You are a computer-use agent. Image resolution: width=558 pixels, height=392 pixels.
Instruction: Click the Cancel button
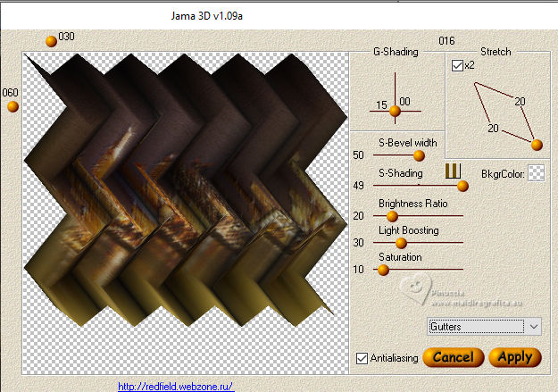pyautogui.click(x=454, y=357)
